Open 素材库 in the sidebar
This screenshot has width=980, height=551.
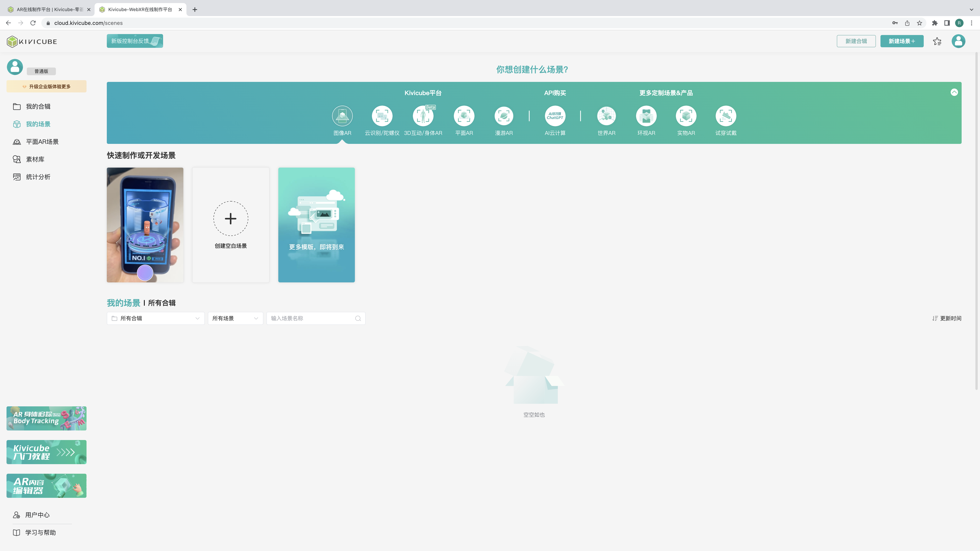click(35, 159)
